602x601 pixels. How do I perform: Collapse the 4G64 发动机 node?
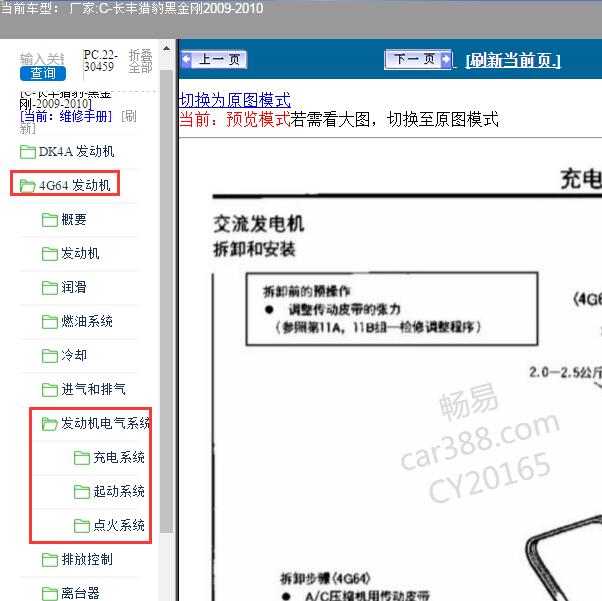74,185
